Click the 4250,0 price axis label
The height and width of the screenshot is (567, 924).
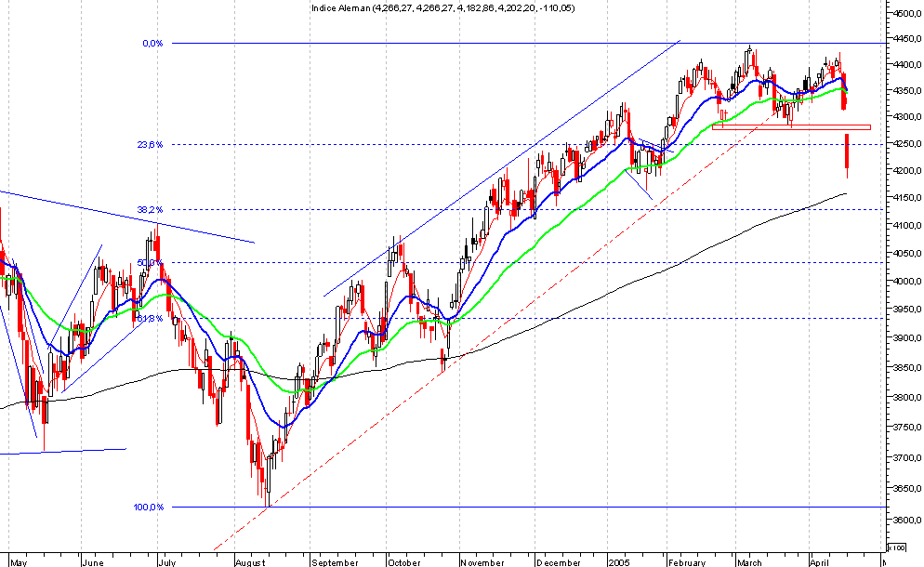pyautogui.click(x=907, y=144)
